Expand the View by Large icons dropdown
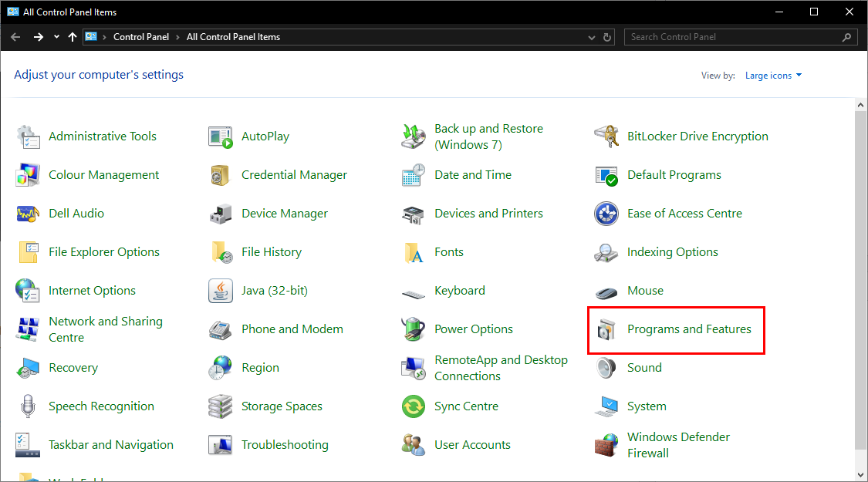868x482 pixels. pyautogui.click(x=773, y=76)
